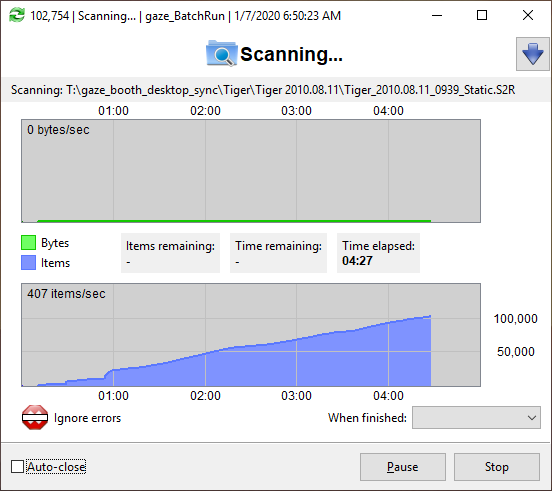
Task: Click the Pause button
Action: tap(403, 467)
